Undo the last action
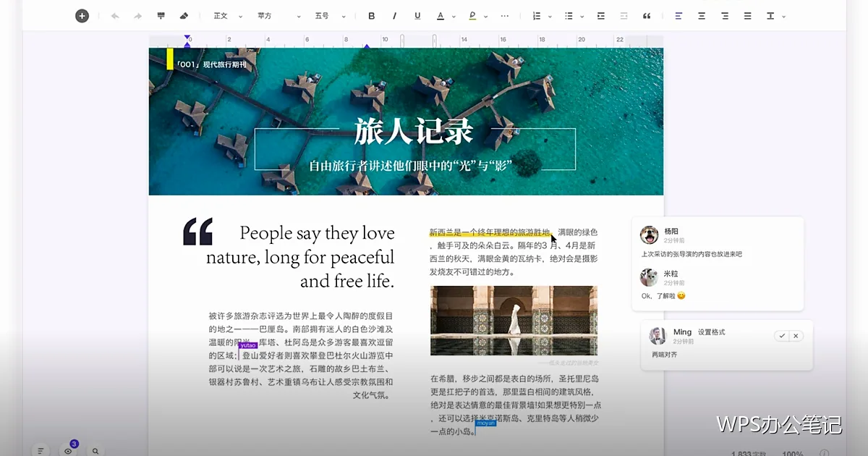The height and width of the screenshot is (456, 868). (114, 16)
